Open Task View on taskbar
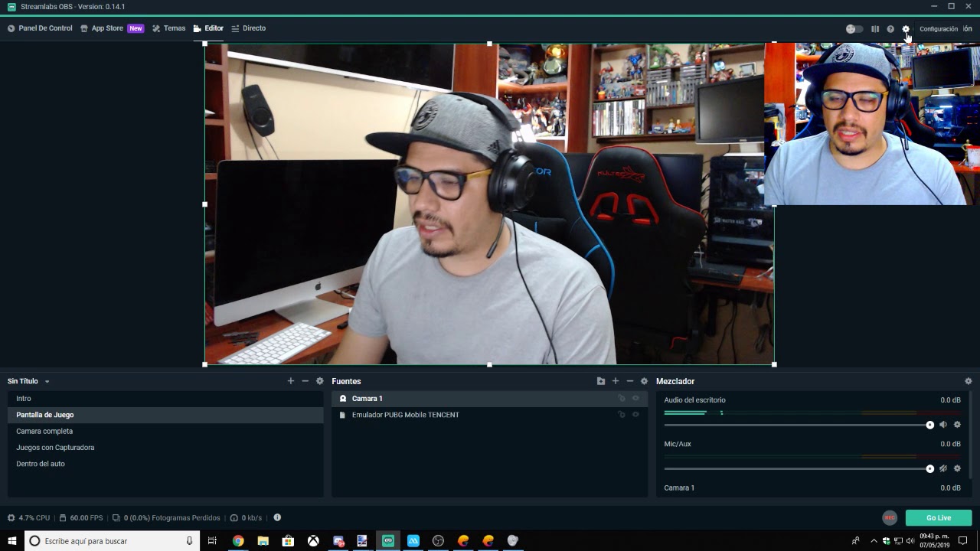Viewport: 980px width, 551px height. point(213,541)
